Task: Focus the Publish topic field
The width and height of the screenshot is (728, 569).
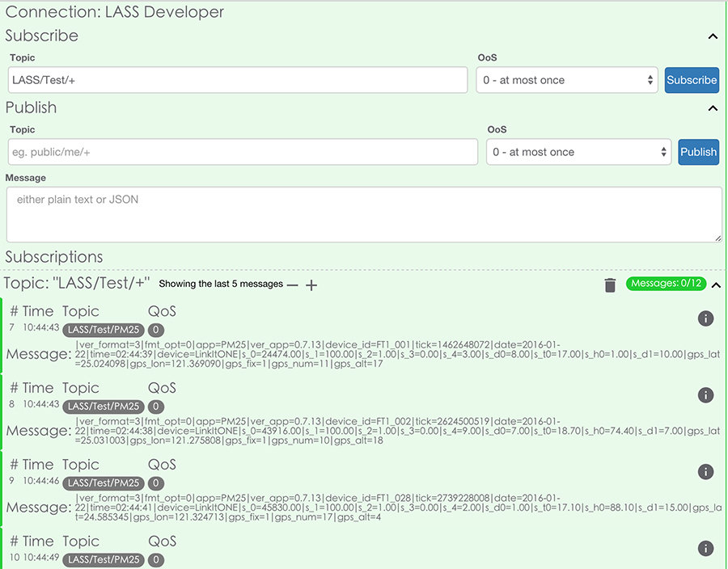Action: (243, 152)
